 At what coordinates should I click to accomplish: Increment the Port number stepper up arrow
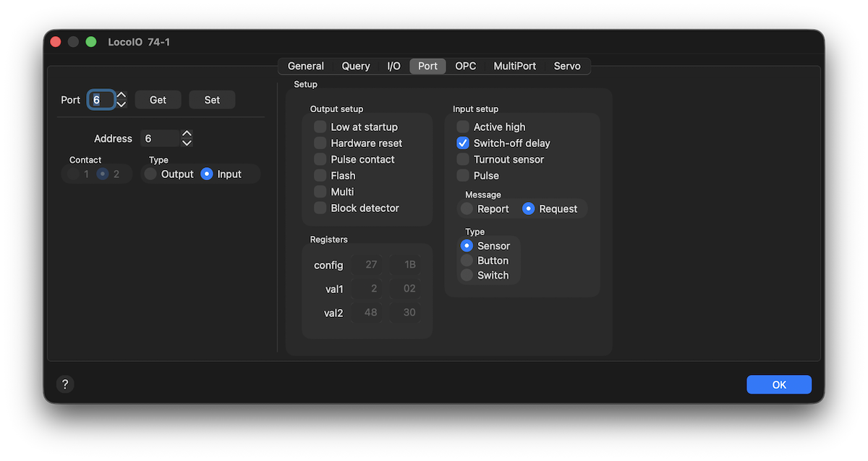tap(122, 96)
